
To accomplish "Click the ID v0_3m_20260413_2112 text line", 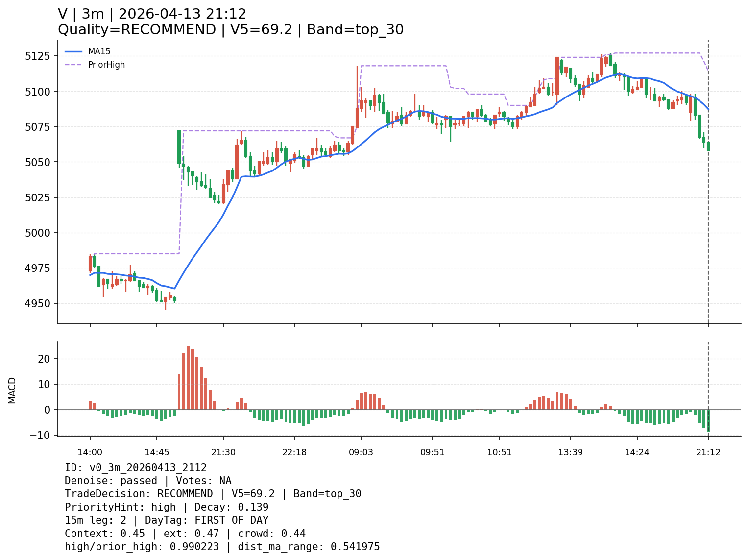I will (136, 468).
